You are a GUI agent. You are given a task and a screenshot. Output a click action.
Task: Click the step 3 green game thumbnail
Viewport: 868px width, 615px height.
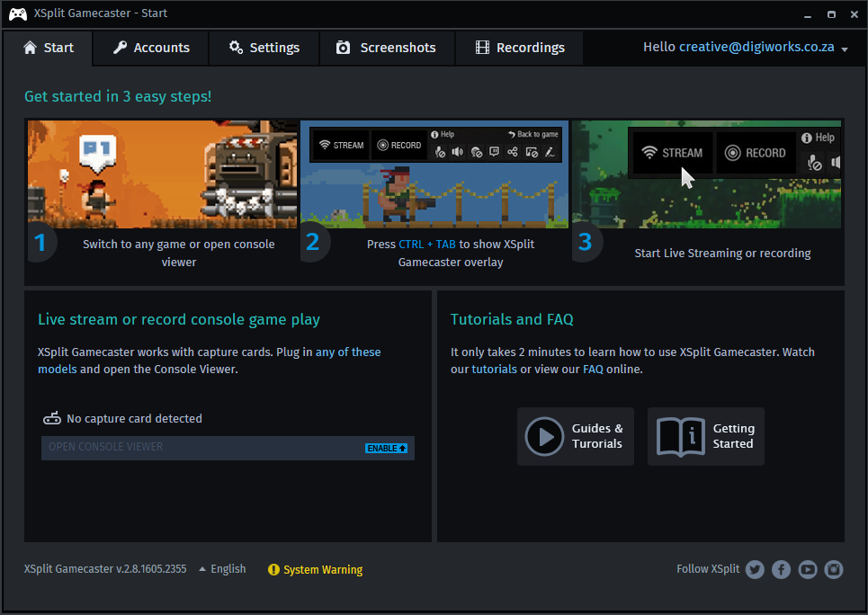(707, 174)
